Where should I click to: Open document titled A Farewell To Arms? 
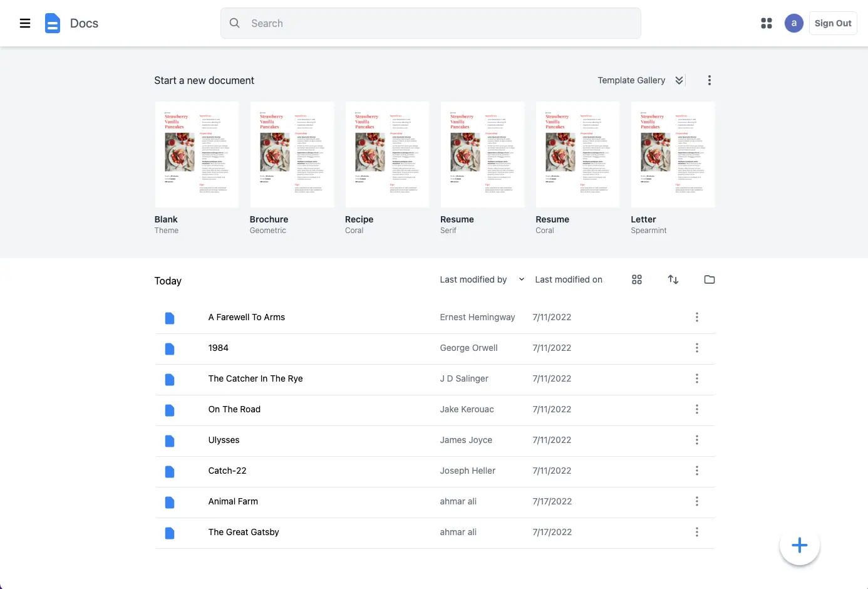247,317
